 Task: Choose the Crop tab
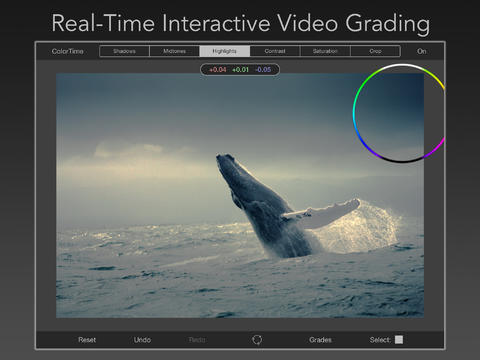click(375, 51)
